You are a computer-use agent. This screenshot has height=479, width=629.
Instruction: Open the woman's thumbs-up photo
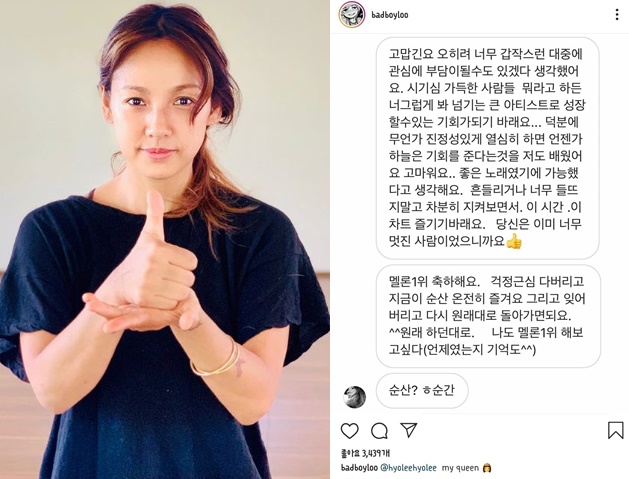click(165, 240)
